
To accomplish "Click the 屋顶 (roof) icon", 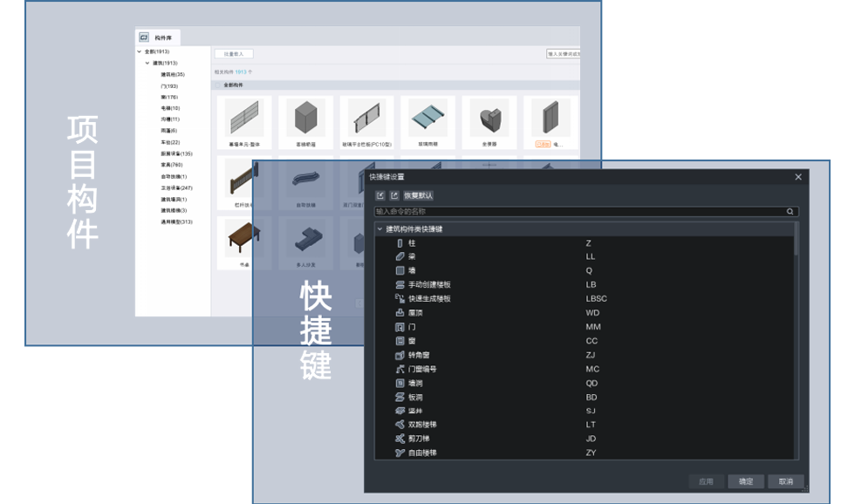I will pos(400,313).
